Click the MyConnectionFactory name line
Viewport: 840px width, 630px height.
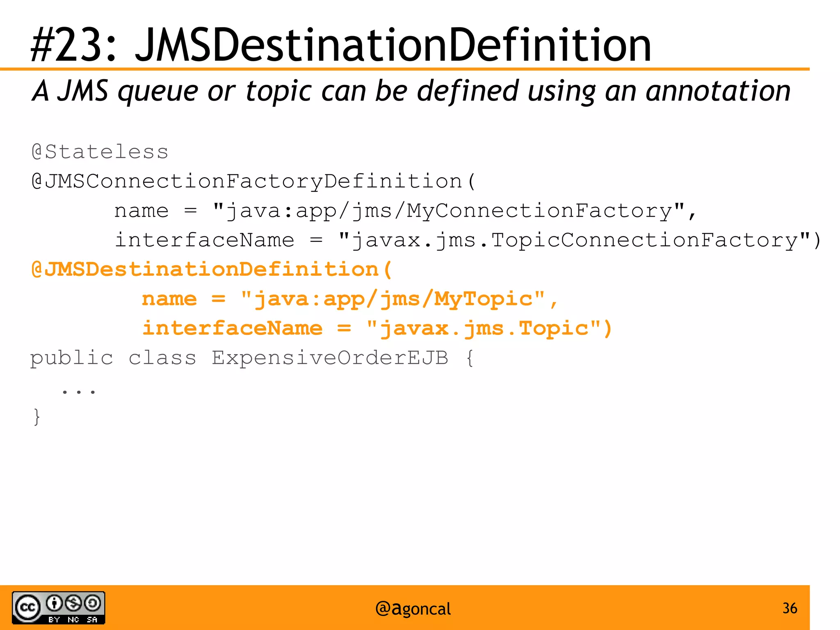pos(405,211)
